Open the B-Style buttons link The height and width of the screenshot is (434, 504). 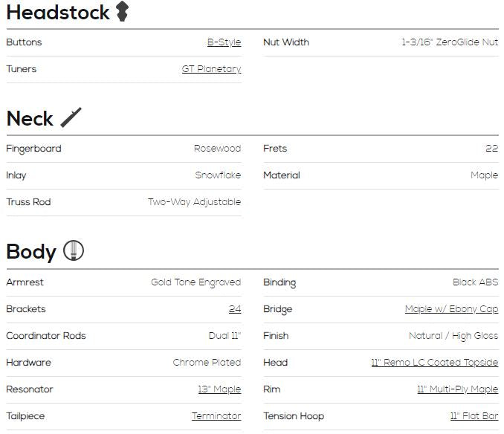point(224,42)
